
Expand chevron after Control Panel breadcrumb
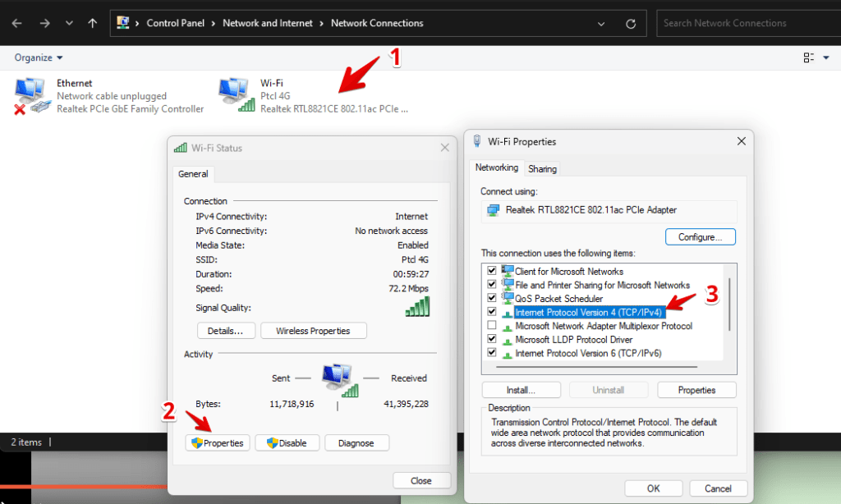pos(214,23)
